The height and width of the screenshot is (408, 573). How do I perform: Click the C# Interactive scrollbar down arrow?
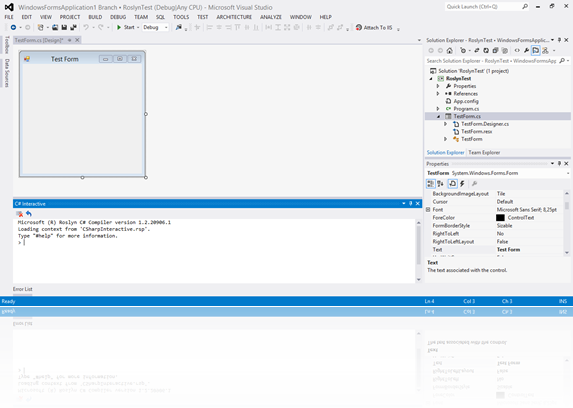pyautogui.click(x=419, y=280)
